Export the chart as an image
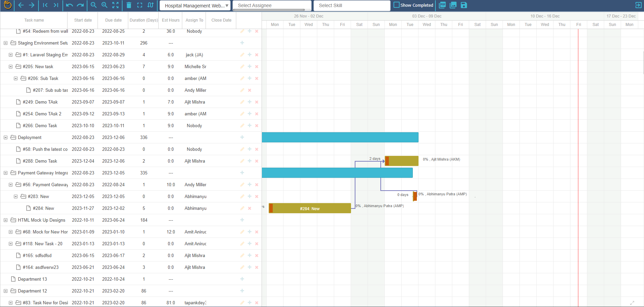This screenshot has width=644, height=307. pos(453,5)
